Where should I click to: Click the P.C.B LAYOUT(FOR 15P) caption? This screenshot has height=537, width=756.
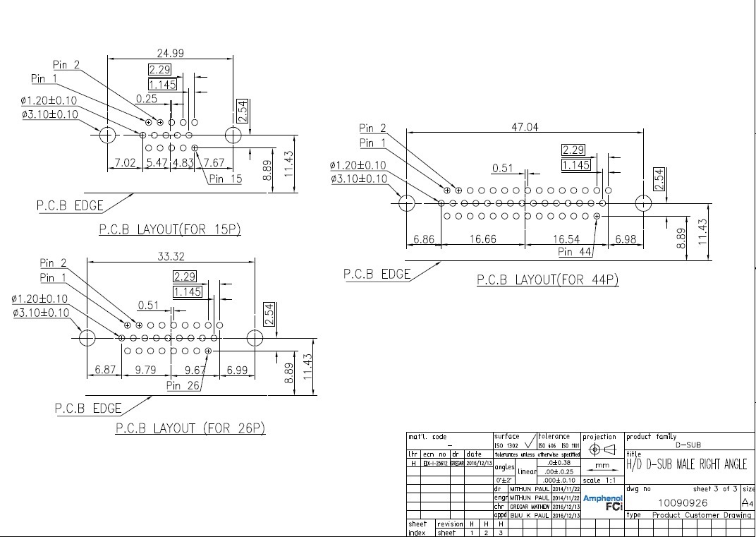(x=170, y=229)
